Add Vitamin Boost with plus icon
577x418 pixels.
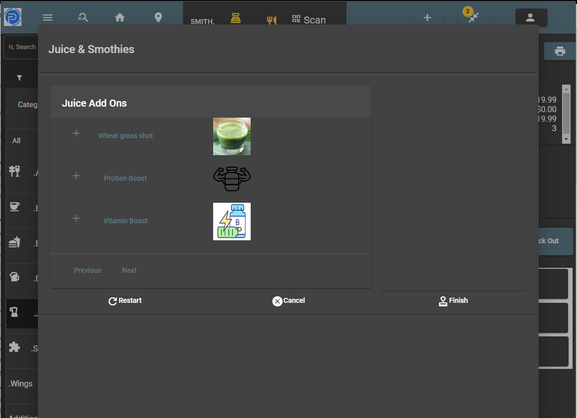coord(76,219)
